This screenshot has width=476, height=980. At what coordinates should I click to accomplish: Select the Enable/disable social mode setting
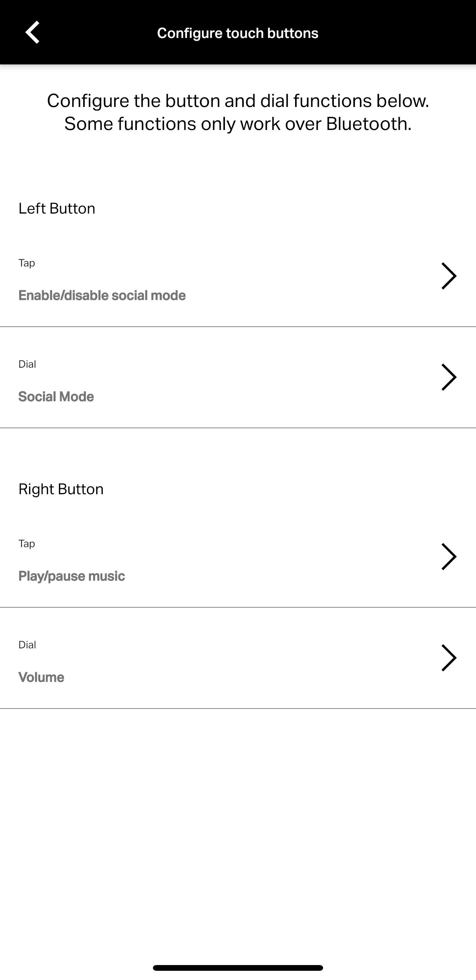tap(102, 295)
